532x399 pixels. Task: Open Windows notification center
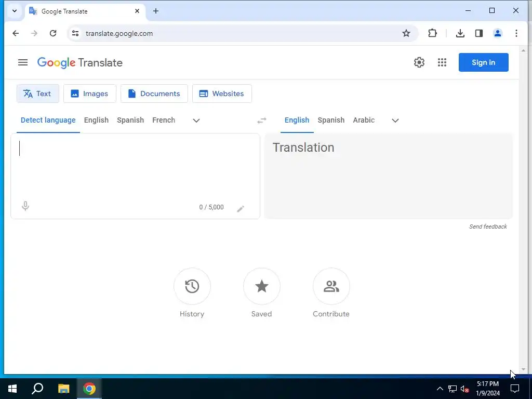click(515, 389)
